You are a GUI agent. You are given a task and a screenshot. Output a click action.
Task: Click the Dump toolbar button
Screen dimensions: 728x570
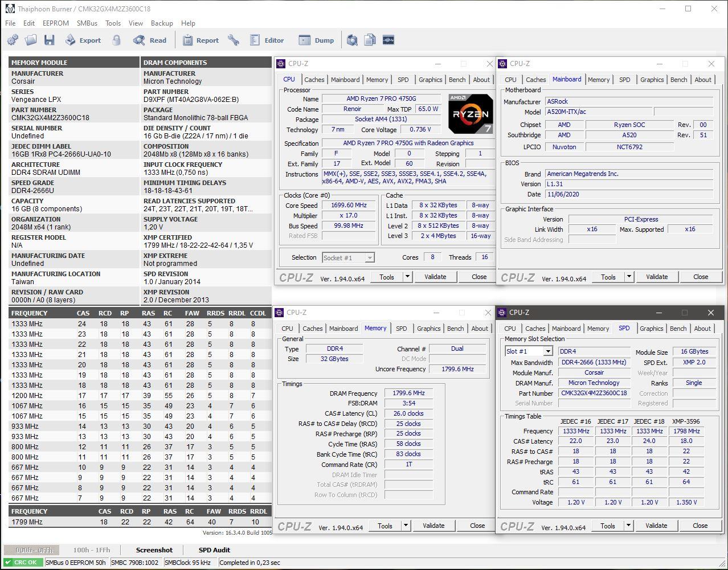(x=317, y=40)
